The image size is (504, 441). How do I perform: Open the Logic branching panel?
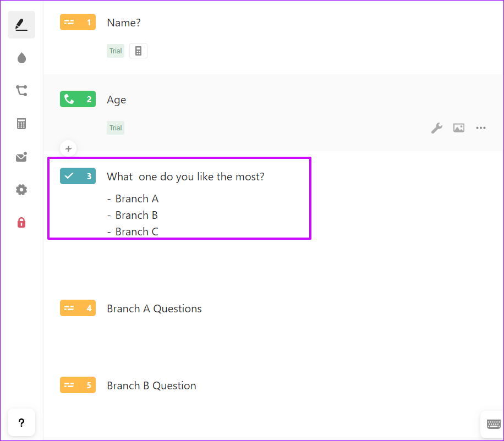[21, 91]
